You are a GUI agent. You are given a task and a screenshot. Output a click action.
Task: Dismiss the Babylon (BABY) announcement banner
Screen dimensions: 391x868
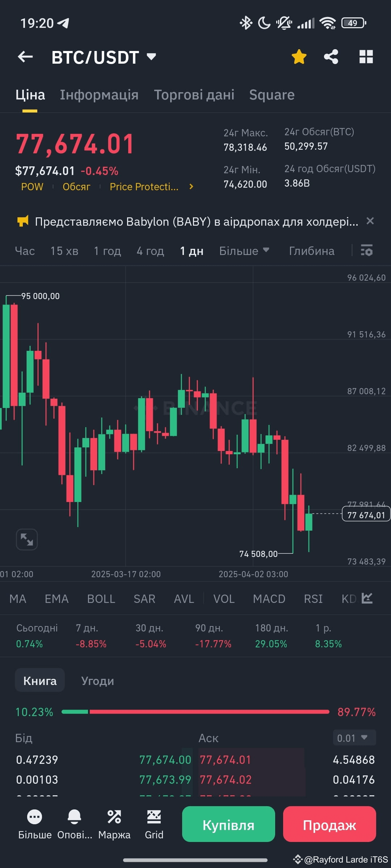click(370, 221)
